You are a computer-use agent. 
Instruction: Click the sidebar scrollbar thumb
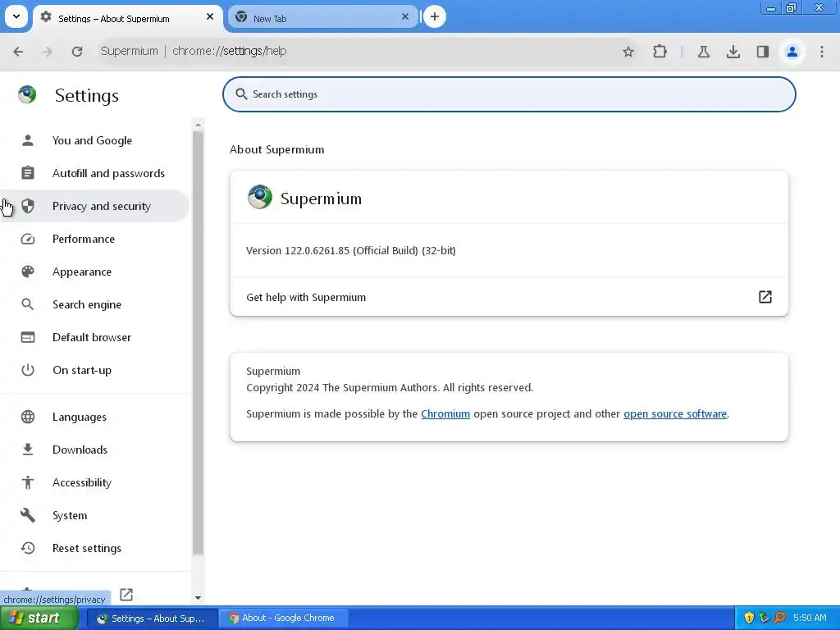click(x=199, y=343)
